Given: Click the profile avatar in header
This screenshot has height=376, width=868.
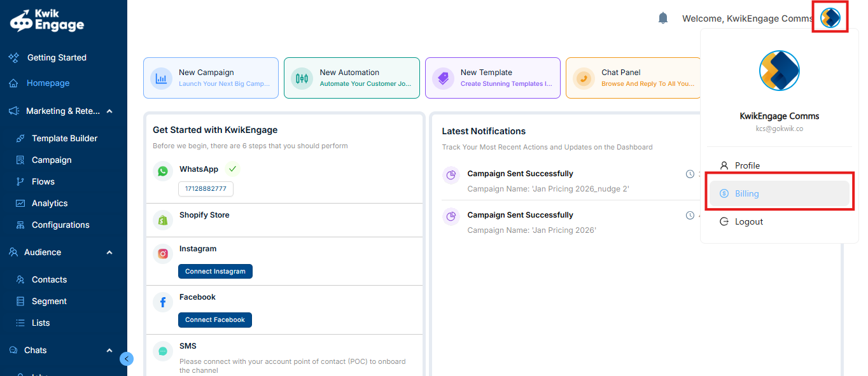Looking at the screenshot, I should (830, 18).
